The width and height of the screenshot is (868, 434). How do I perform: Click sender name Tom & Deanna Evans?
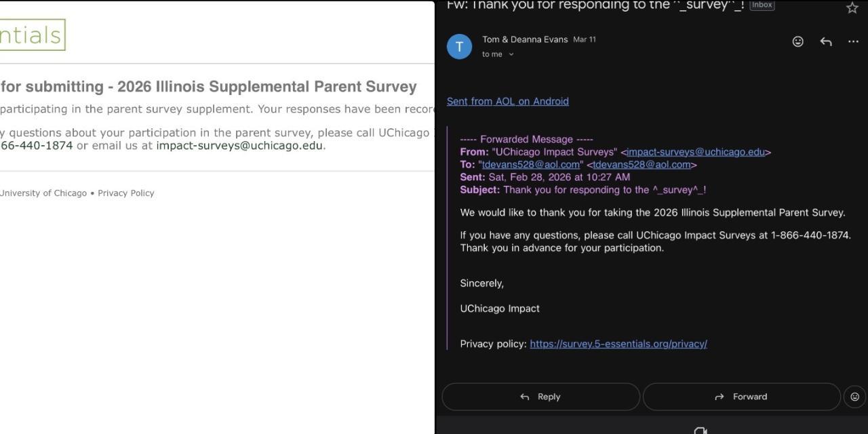pos(525,39)
